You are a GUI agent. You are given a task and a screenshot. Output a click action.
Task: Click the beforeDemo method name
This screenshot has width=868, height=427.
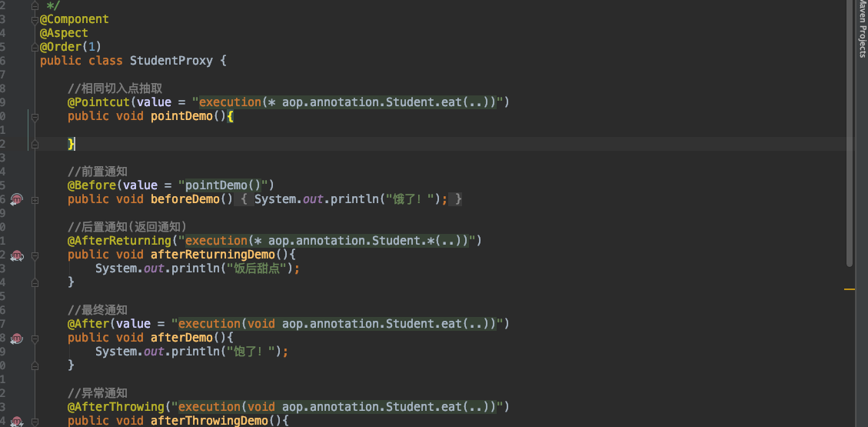185,199
